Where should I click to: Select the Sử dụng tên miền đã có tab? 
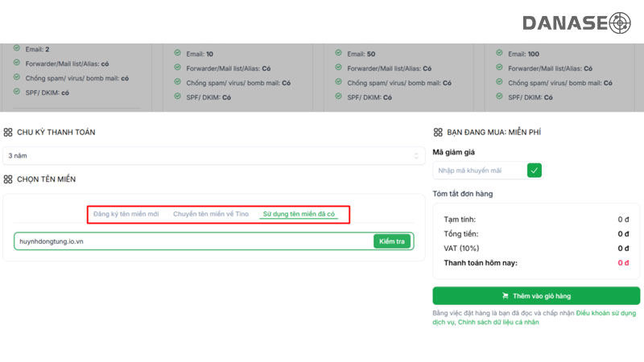299,214
